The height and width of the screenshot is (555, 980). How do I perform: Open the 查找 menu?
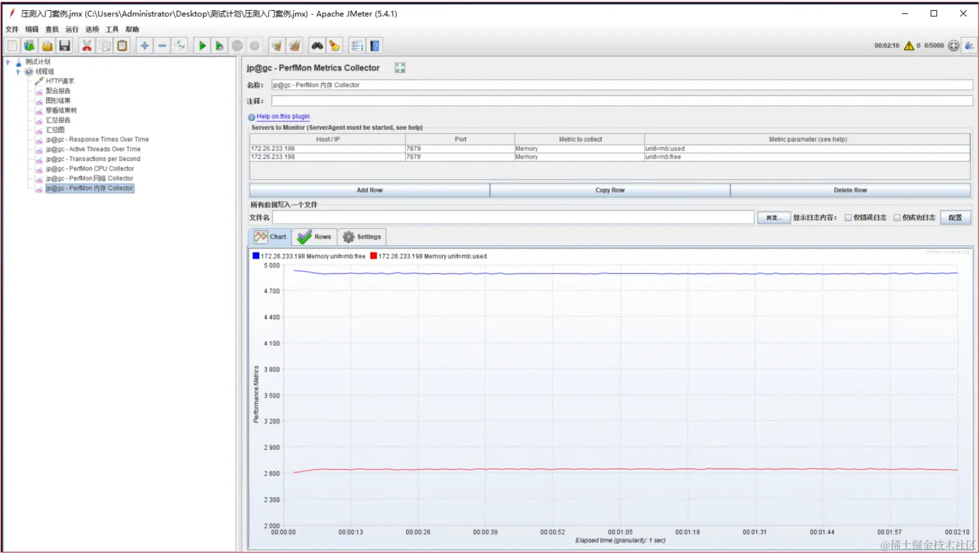click(x=52, y=29)
